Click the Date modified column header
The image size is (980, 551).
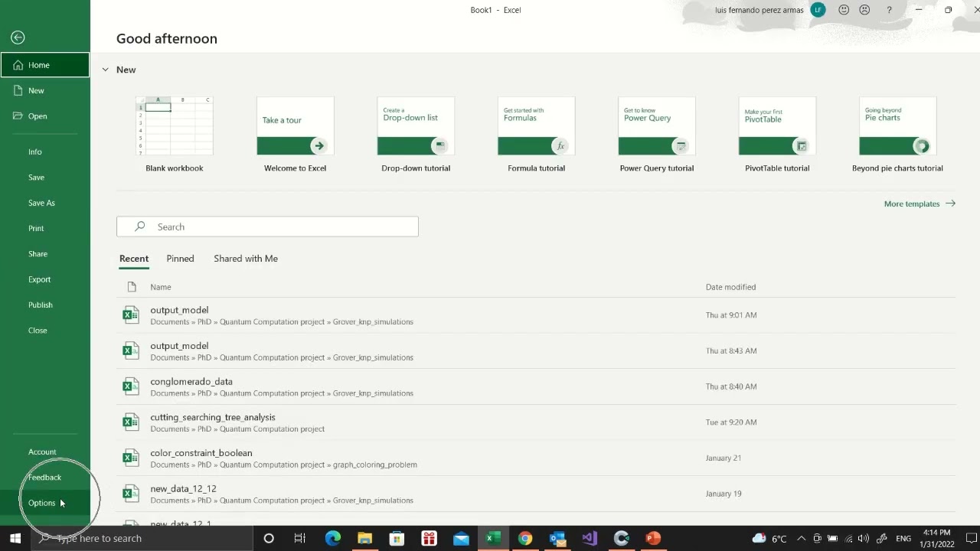(730, 287)
